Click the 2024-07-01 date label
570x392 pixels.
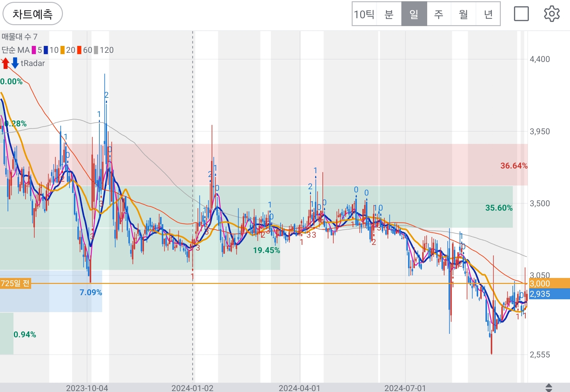tap(405, 388)
